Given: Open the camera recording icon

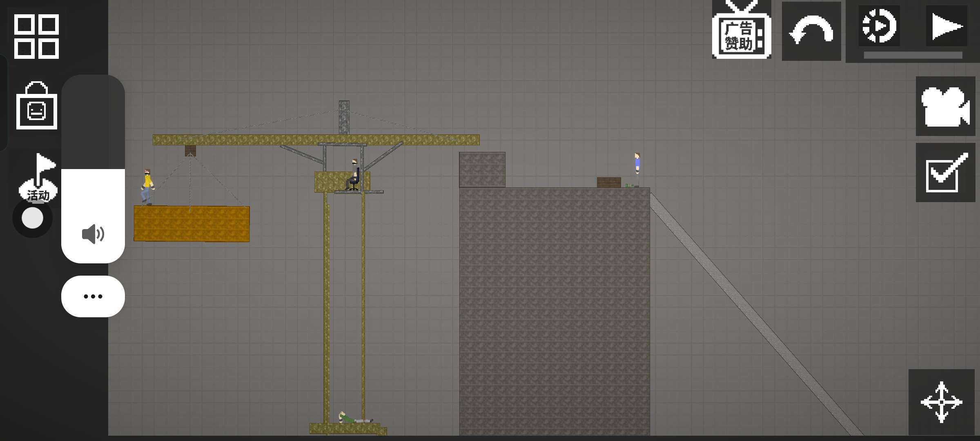Looking at the screenshot, I should tap(945, 106).
